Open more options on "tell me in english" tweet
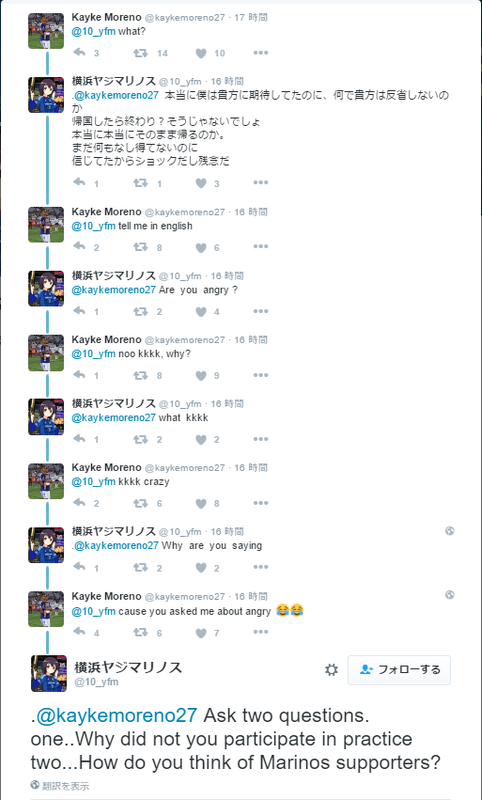The image size is (482, 800). pyautogui.click(x=261, y=247)
